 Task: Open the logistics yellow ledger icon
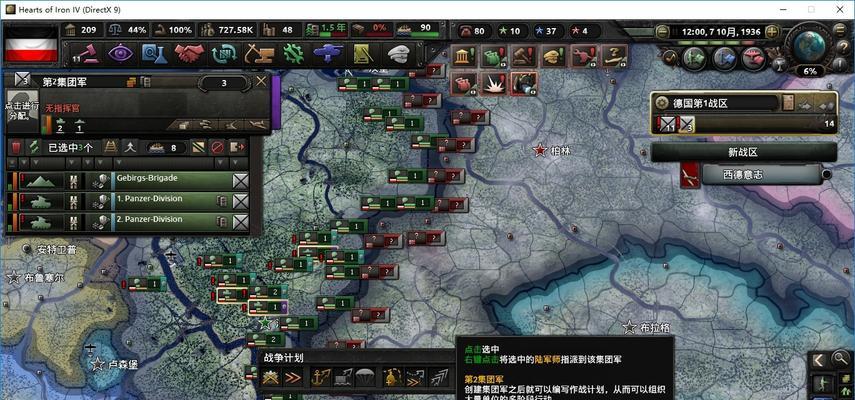(x=363, y=53)
